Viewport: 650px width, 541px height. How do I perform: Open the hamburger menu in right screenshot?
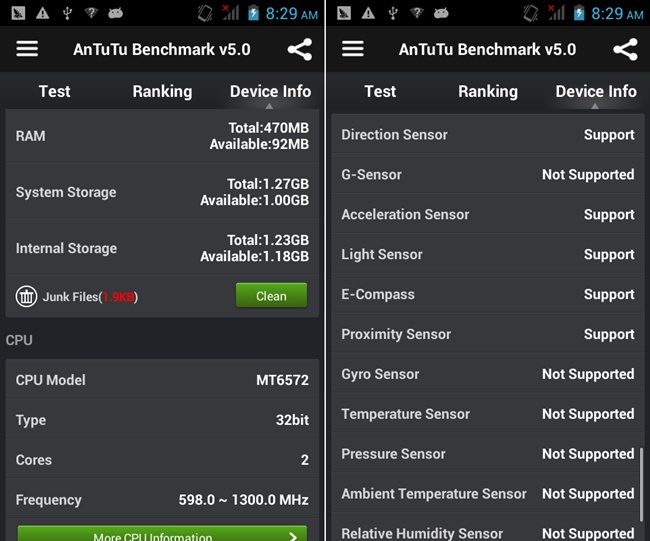pos(353,49)
